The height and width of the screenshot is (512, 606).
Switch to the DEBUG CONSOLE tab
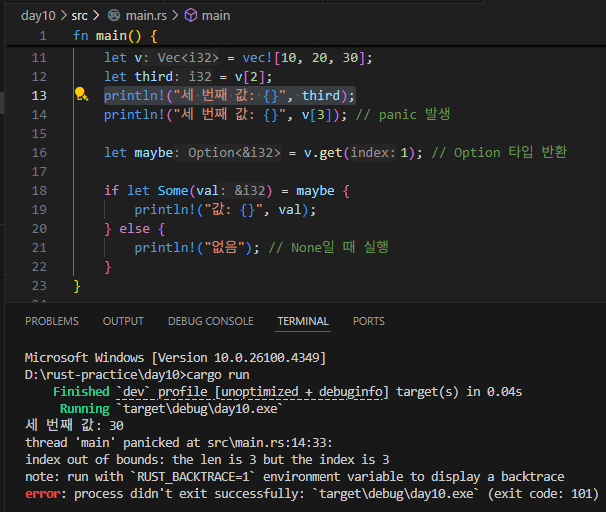(211, 321)
